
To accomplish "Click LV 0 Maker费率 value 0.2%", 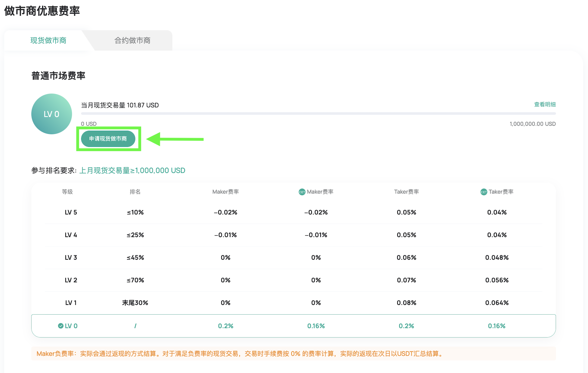I will 226,326.
